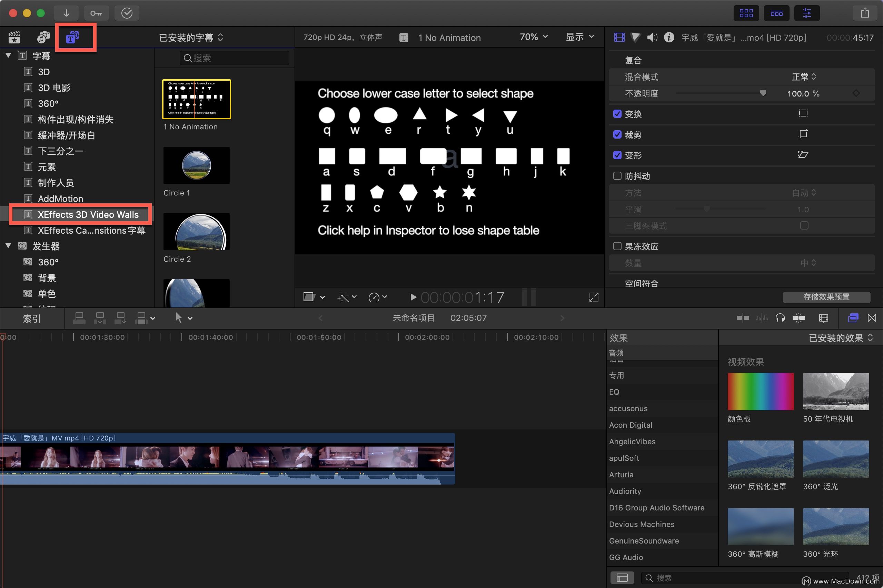
Task: Click the Share export icon
Action: [x=865, y=13]
